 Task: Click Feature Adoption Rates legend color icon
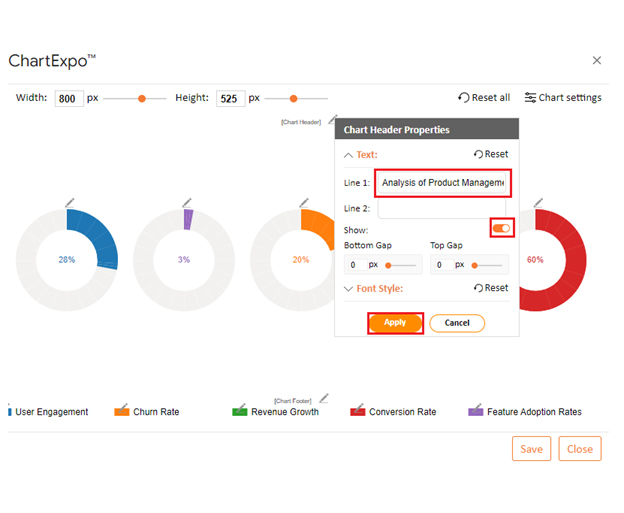476,410
